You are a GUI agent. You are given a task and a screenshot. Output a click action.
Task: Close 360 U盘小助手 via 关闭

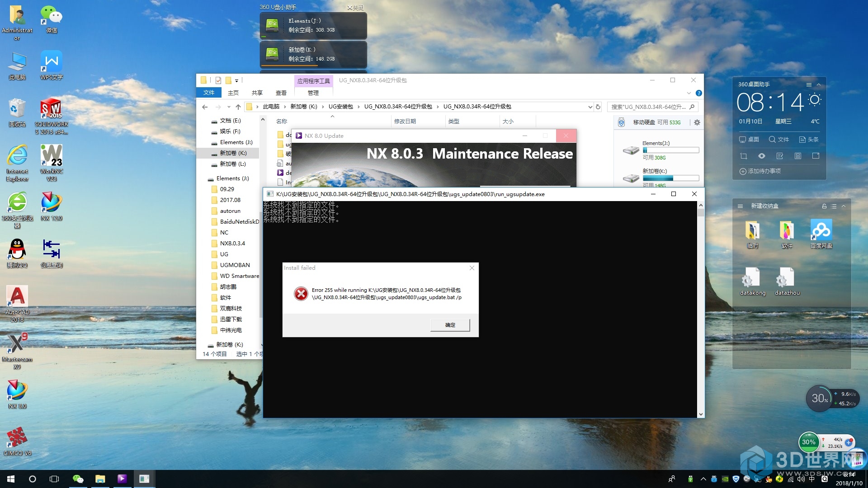(355, 7)
